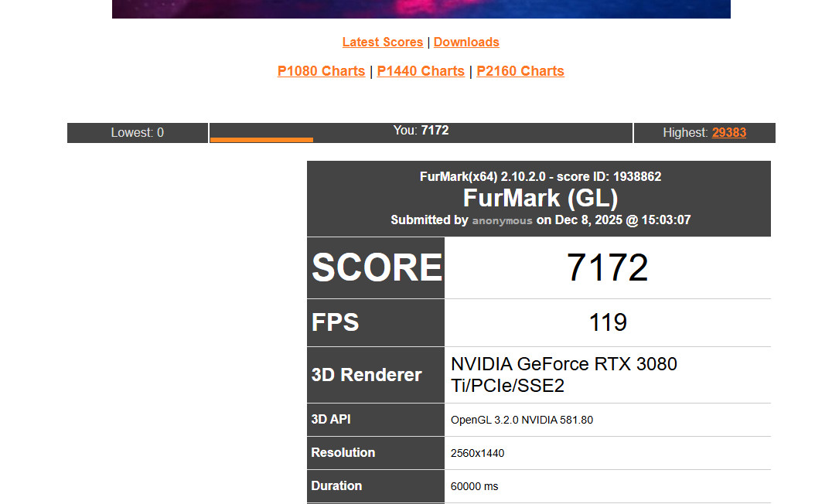Click the SCORE value 7172

pyautogui.click(x=608, y=267)
